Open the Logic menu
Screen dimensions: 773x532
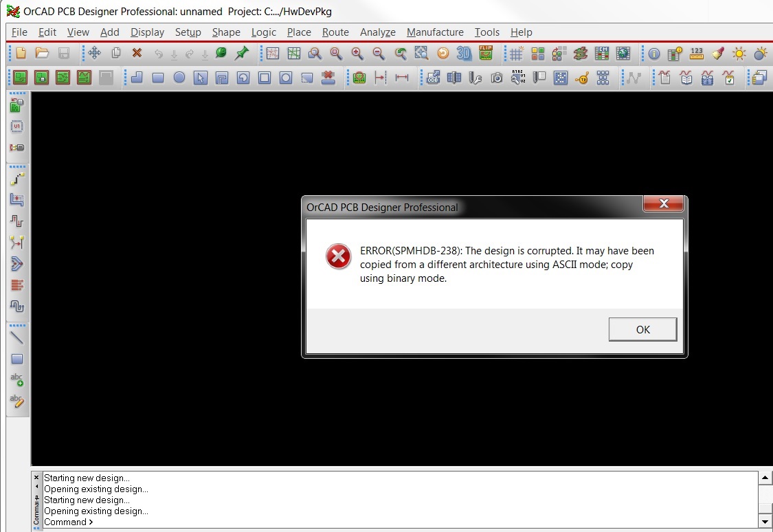tap(263, 32)
